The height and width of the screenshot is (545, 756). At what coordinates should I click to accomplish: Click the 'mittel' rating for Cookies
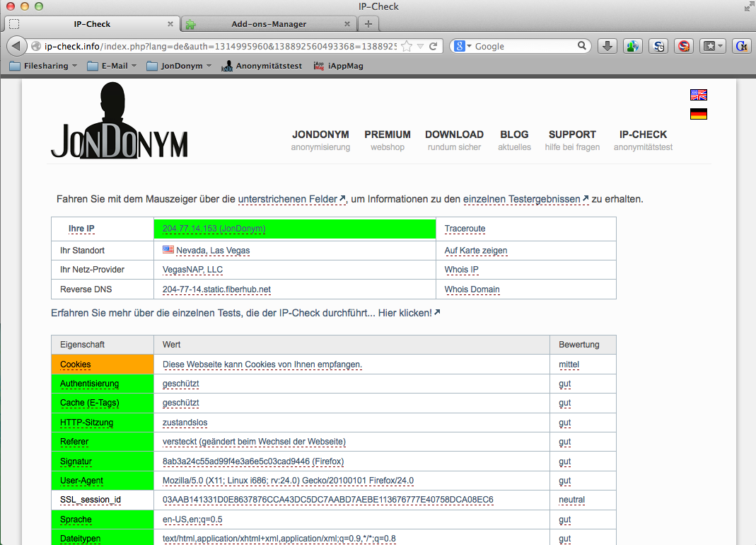tap(569, 365)
